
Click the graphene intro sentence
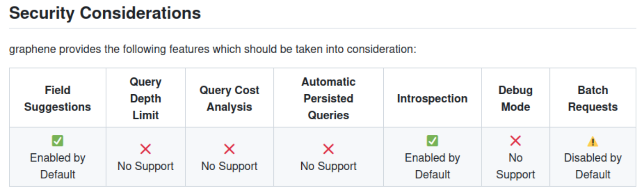[212, 49]
